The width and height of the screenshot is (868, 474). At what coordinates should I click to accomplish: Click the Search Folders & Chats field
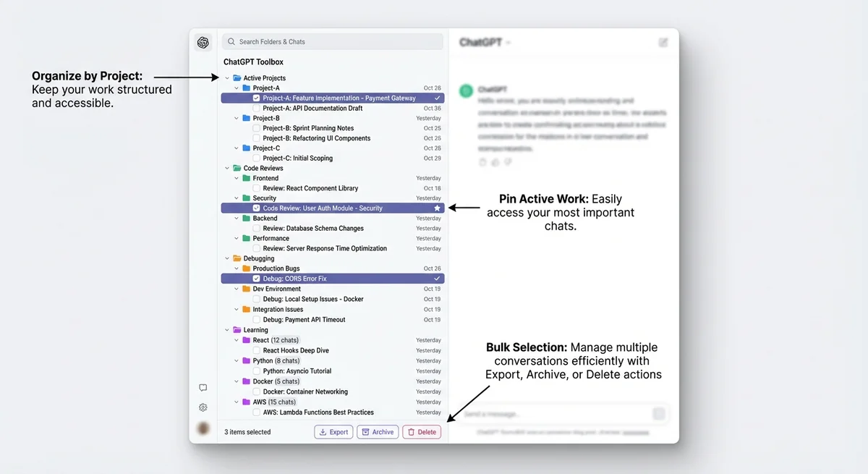[x=332, y=41]
